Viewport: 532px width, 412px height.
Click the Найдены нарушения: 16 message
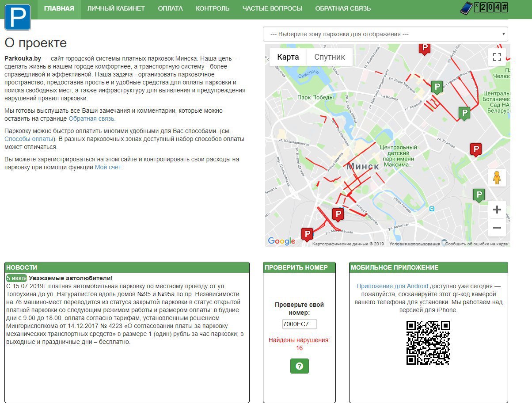click(300, 344)
